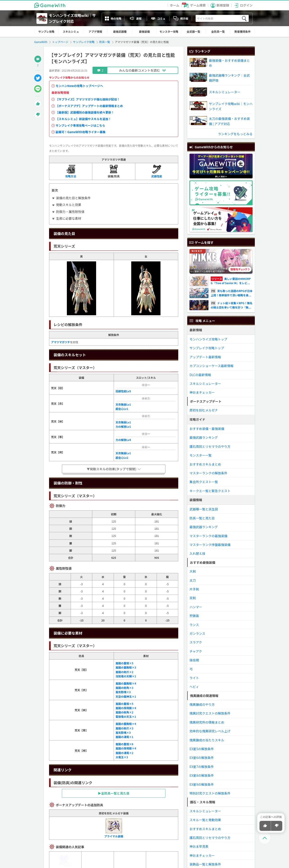The image size is (289, 868).
Task: Click the search magnifier icon in site search
Action: (244, 18)
